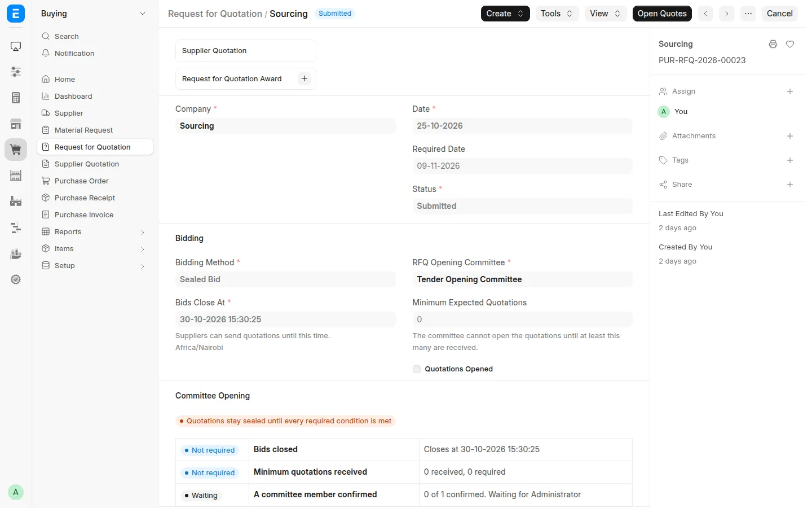Add a tag with plus icon
Image resolution: width=812 pixels, height=508 pixels.
pyautogui.click(x=790, y=160)
